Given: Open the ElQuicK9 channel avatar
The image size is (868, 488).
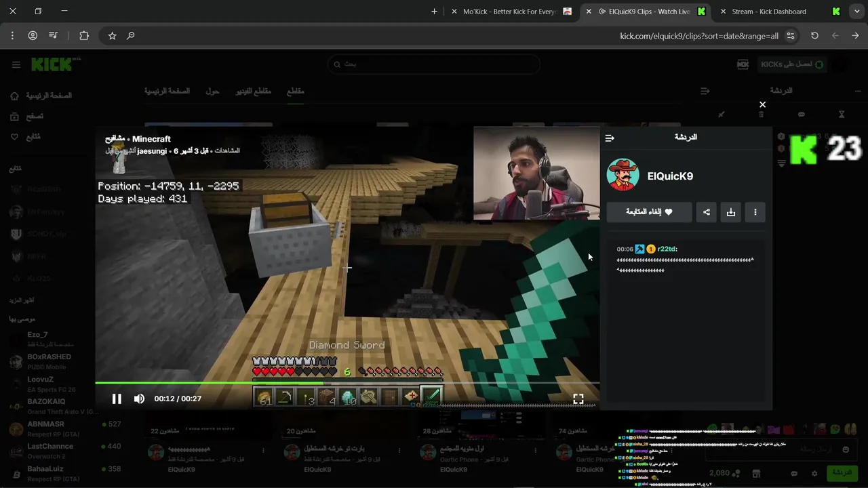Looking at the screenshot, I should (x=623, y=175).
